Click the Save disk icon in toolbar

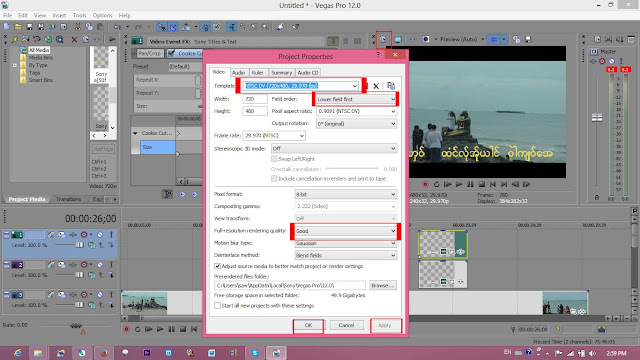(29, 27)
